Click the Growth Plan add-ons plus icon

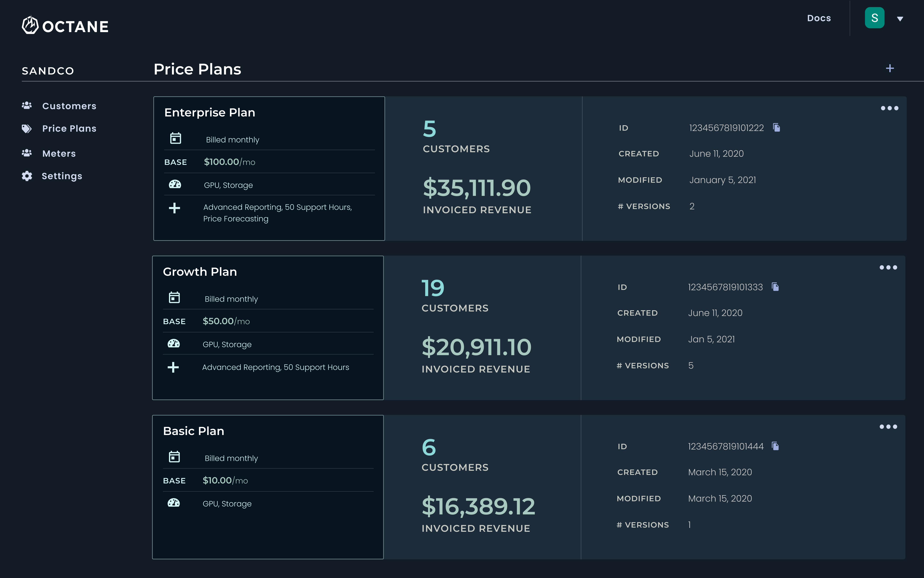pyautogui.click(x=173, y=367)
